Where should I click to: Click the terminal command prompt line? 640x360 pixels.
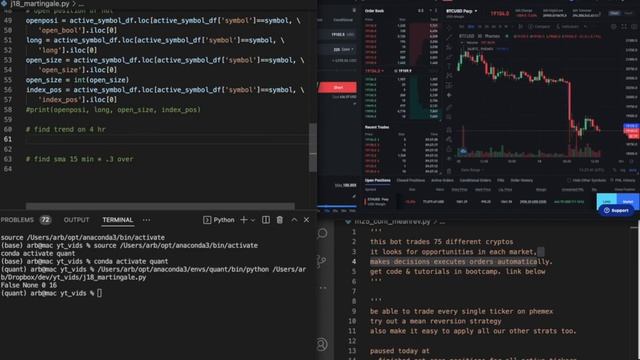[51, 293]
